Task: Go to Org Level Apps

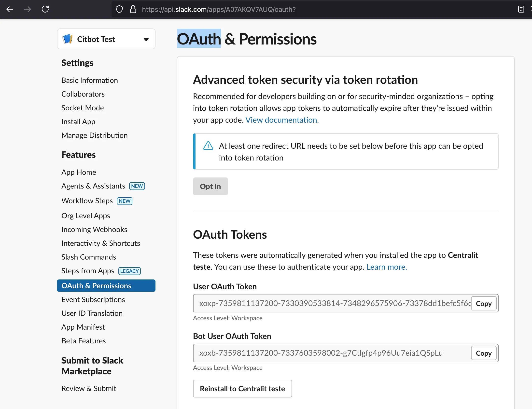Action: [86, 216]
